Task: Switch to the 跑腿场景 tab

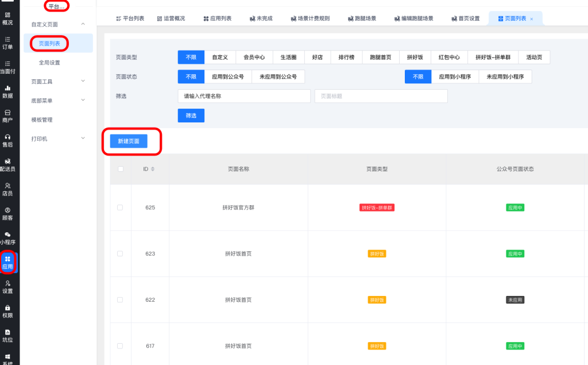Action: point(362,18)
